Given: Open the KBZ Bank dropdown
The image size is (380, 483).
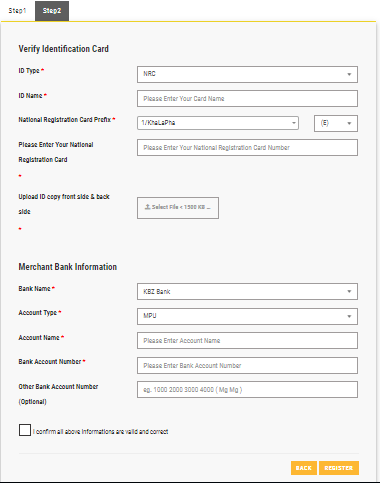Looking at the screenshot, I should [247, 292].
